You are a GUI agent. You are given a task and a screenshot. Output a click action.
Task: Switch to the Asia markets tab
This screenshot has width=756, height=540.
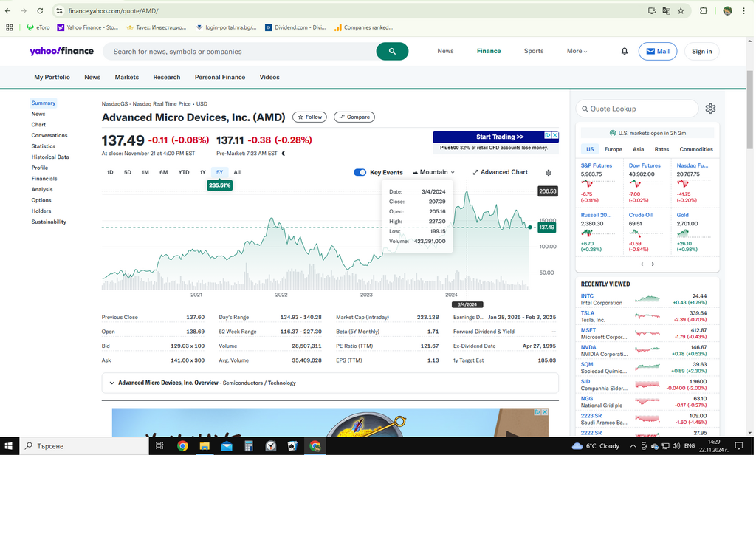coord(638,150)
